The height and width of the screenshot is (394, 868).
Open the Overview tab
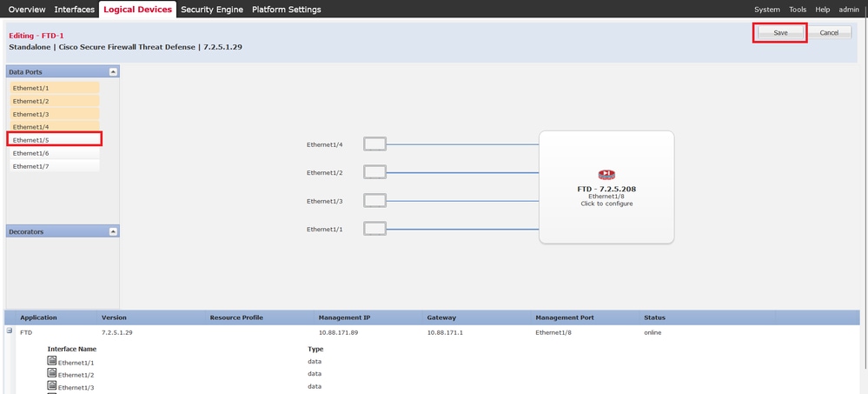point(27,10)
